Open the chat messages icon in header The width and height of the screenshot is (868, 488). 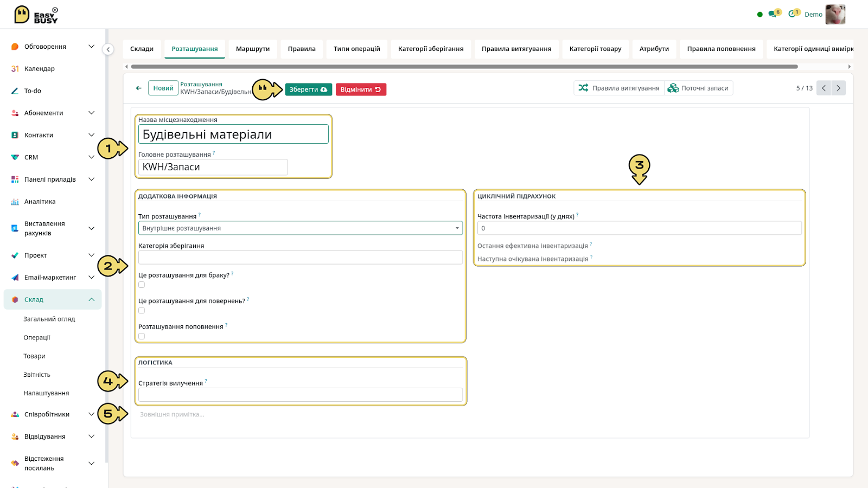click(773, 14)
